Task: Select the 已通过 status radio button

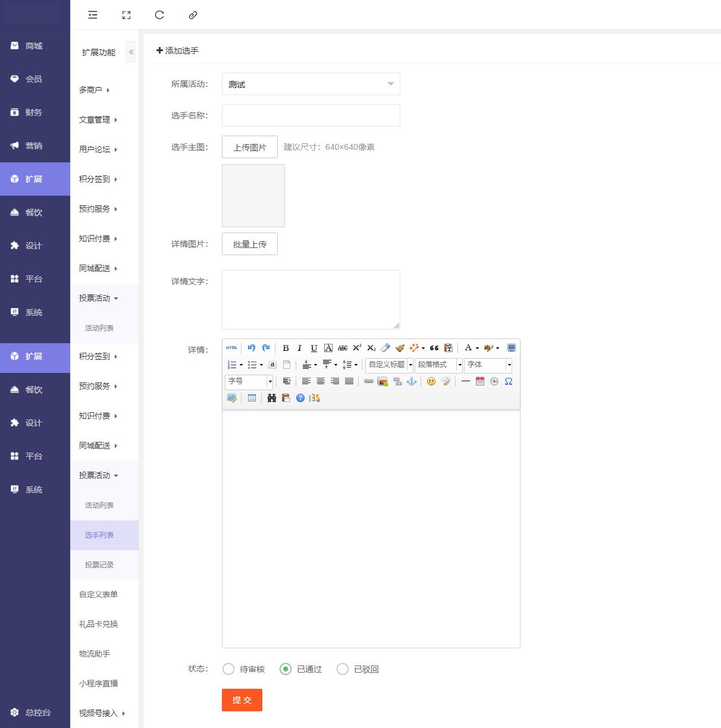Action: (x=286, y=669)
